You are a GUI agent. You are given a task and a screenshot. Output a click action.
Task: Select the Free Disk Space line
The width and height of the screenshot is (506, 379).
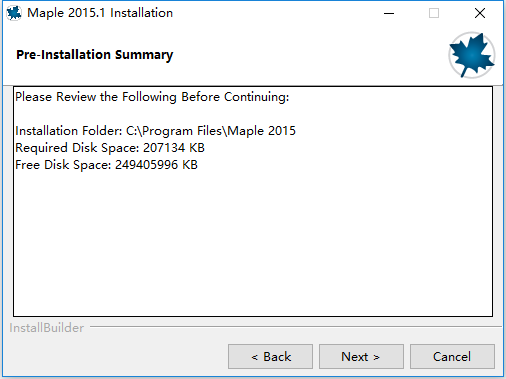point(106,165)
